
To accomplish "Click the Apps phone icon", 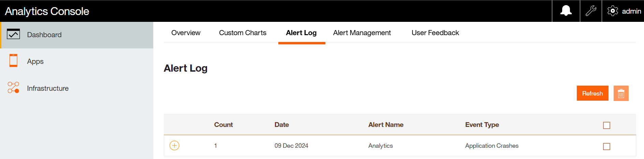I will 13,61.
